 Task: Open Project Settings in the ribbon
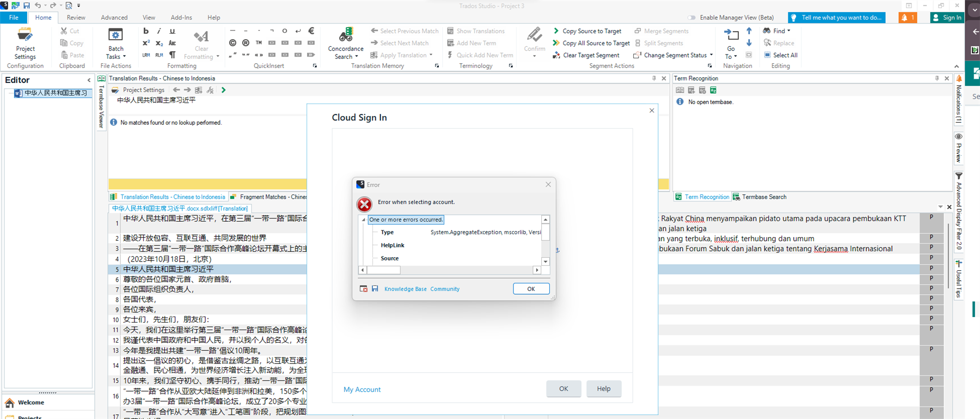click(x=25, y=44)
